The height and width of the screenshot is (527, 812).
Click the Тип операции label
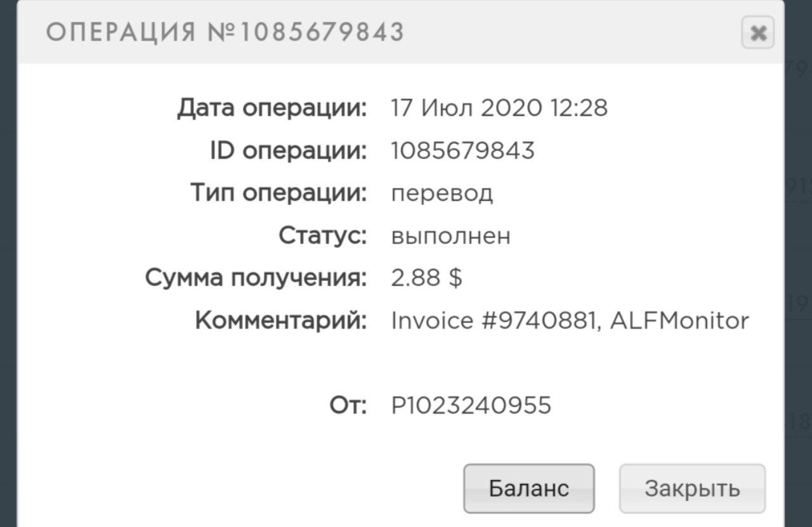279,193
